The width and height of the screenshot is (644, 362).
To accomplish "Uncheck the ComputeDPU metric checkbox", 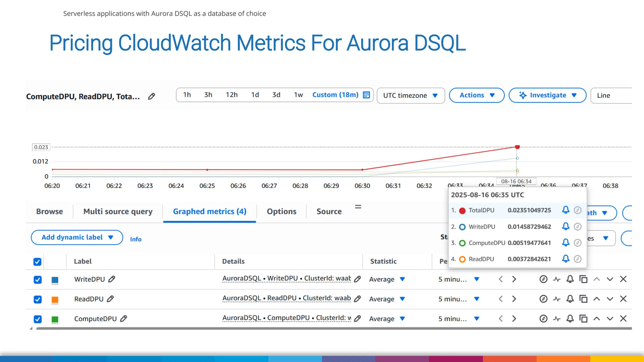I will pos(37,319).
